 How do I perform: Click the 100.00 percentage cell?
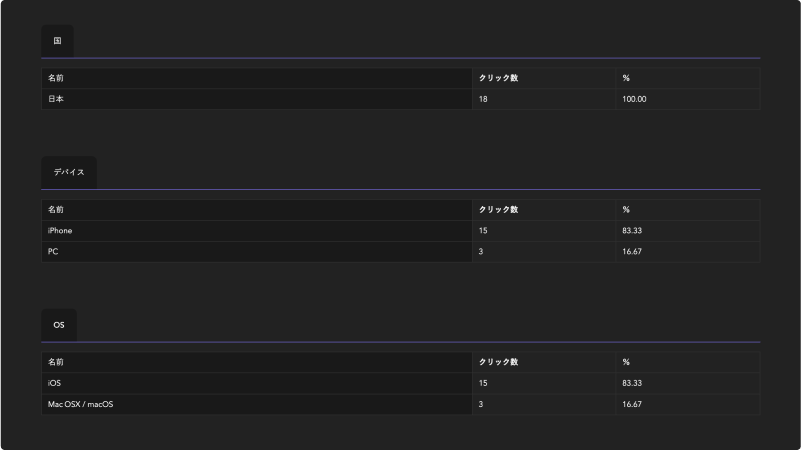click(x=634, y=99)
